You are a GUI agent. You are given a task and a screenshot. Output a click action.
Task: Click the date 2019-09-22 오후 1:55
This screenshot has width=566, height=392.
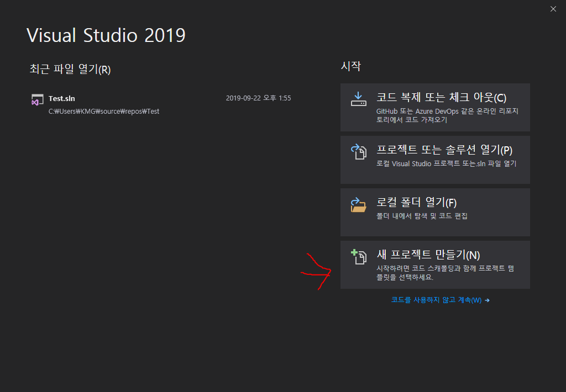(x=259, y=98)
